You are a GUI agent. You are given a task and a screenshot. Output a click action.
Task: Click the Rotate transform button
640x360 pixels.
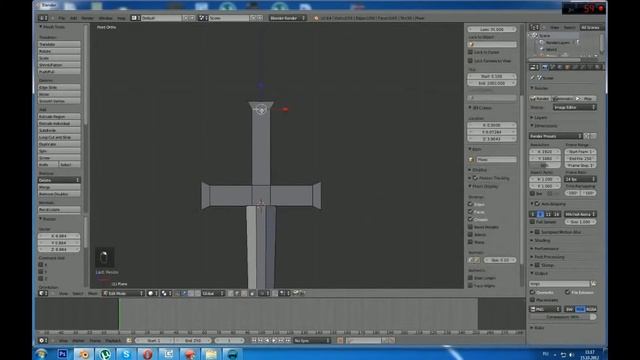(x=59, y=51)
